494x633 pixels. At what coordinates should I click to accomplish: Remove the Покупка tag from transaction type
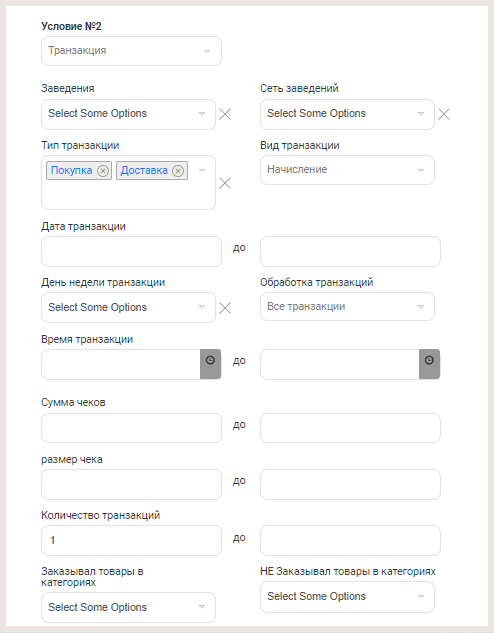click(103, 171)
